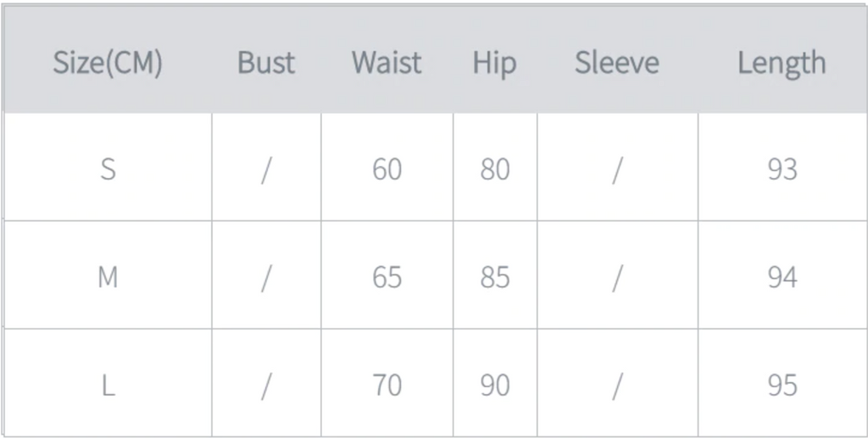Click hip value 90 for size L
Image resolution: width=868 pixels, height=438 pixels.
(495, 385)
